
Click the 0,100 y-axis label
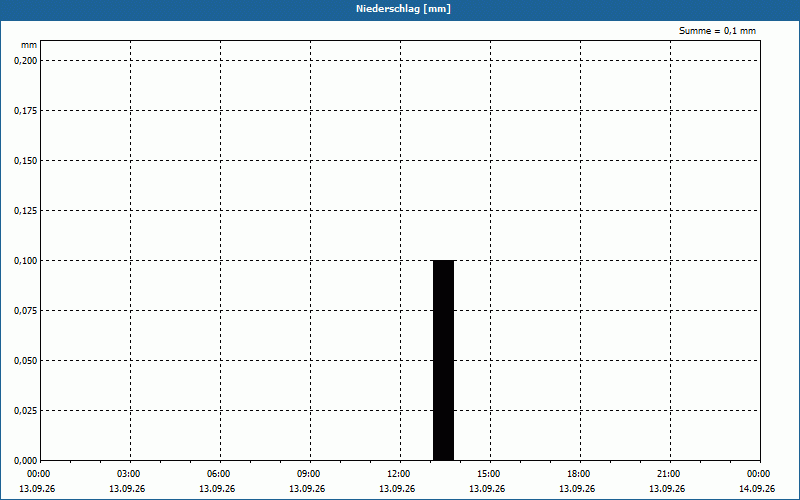pos(26,261)
